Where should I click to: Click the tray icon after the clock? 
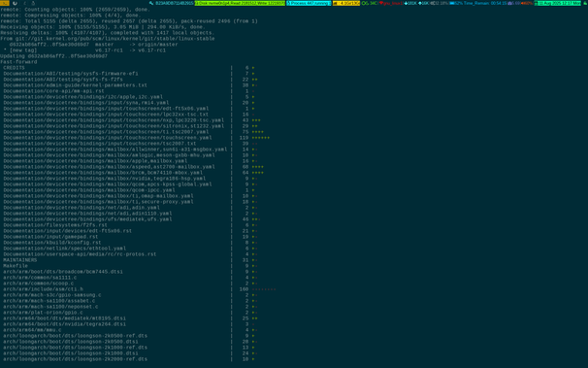[x=585, y=3]
